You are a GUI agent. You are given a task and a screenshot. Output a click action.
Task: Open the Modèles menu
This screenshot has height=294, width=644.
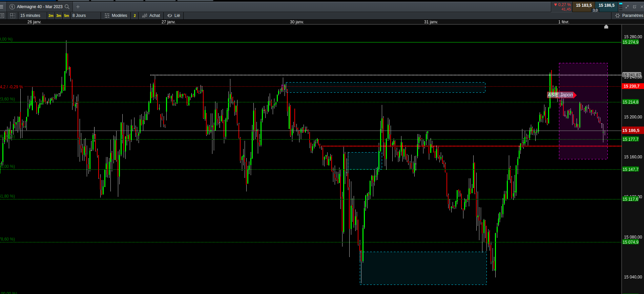pos(120,16)
